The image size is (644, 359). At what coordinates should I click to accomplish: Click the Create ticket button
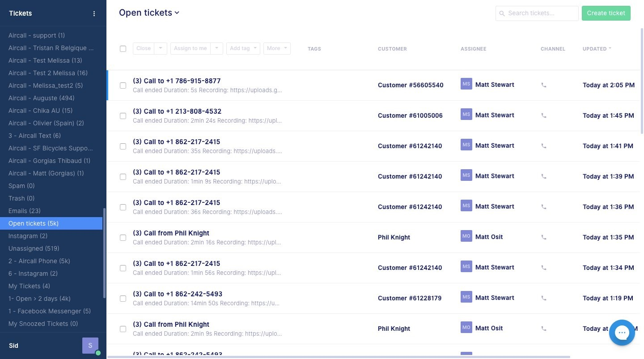[606, 13]
